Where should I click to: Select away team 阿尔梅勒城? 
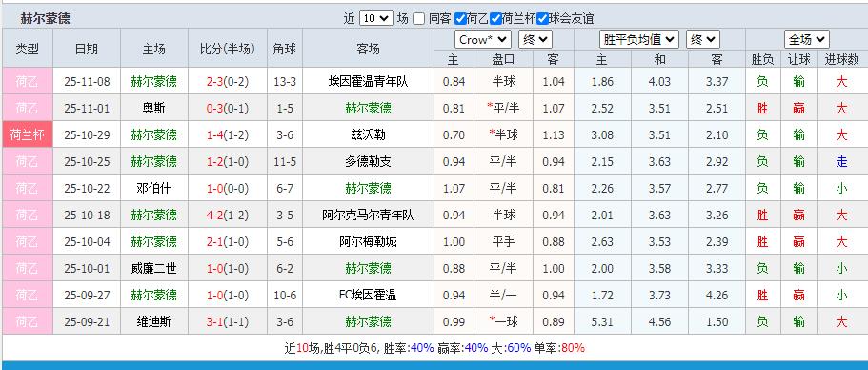[x=368, y=241]
